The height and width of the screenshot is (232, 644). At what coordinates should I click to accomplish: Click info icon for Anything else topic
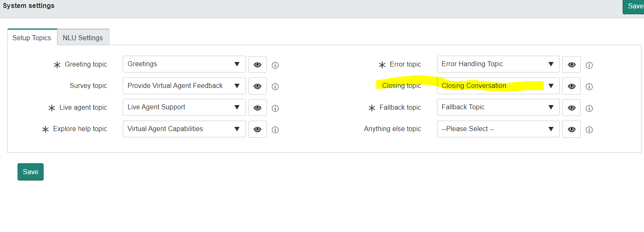click(589, 130)
